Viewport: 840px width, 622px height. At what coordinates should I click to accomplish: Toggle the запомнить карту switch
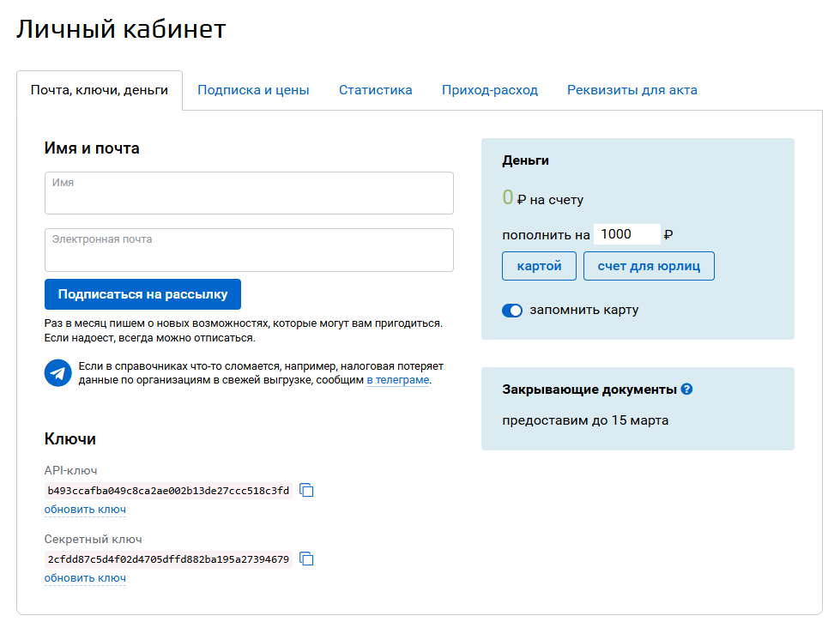pos(512,311)
